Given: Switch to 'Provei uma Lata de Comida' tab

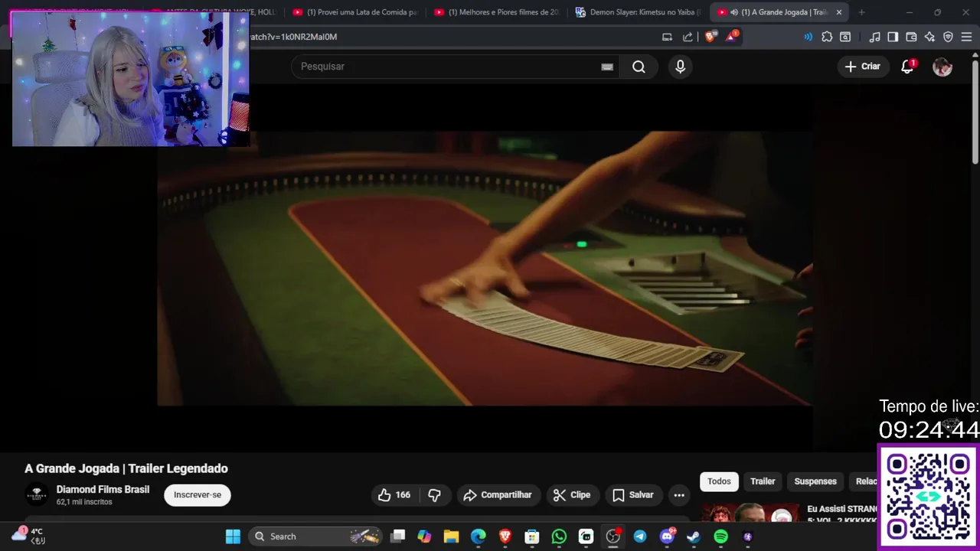Looking at the screenshot, I should (x=355, y=12).
